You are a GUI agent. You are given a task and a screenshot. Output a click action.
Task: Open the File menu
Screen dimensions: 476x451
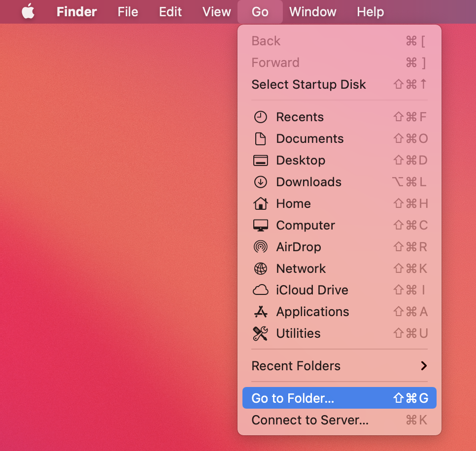click(x=128, y=12)
